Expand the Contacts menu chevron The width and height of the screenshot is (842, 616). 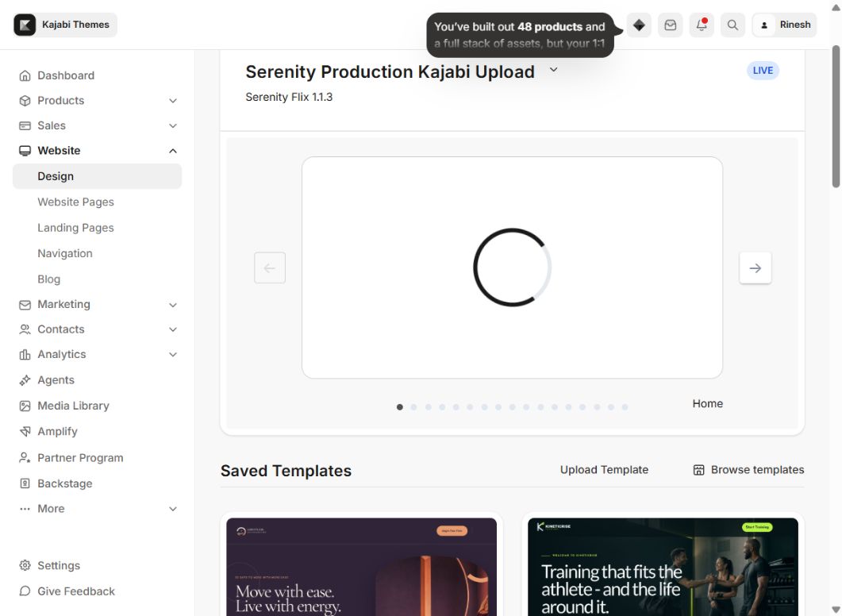pos(173,329)
